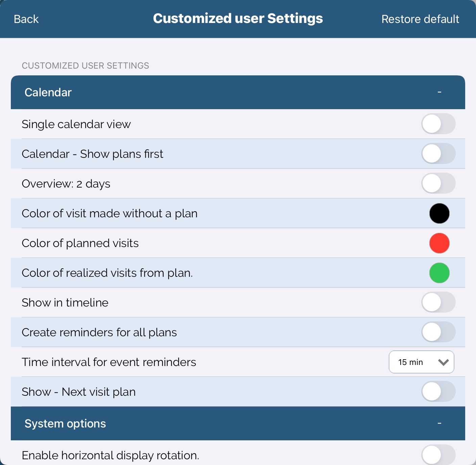Viewport: 476px width, 465px height.
Task: Tap Restore default in the header
Action: (x=420, y=19)
